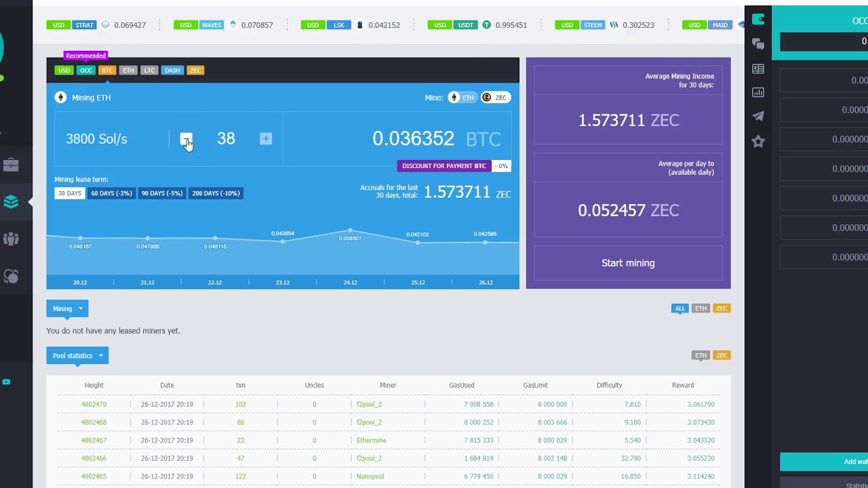Show ETH pool statistics
This screenshot has width=868, height=488.
coord(701,355)
